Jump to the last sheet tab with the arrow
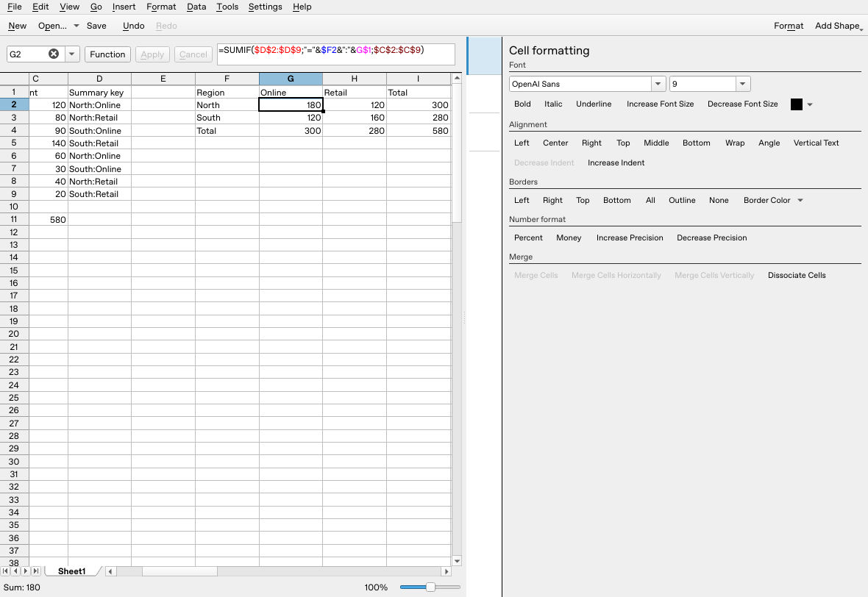Image resolution: width=868 pixels, height=597 pixels. (36, 571)
